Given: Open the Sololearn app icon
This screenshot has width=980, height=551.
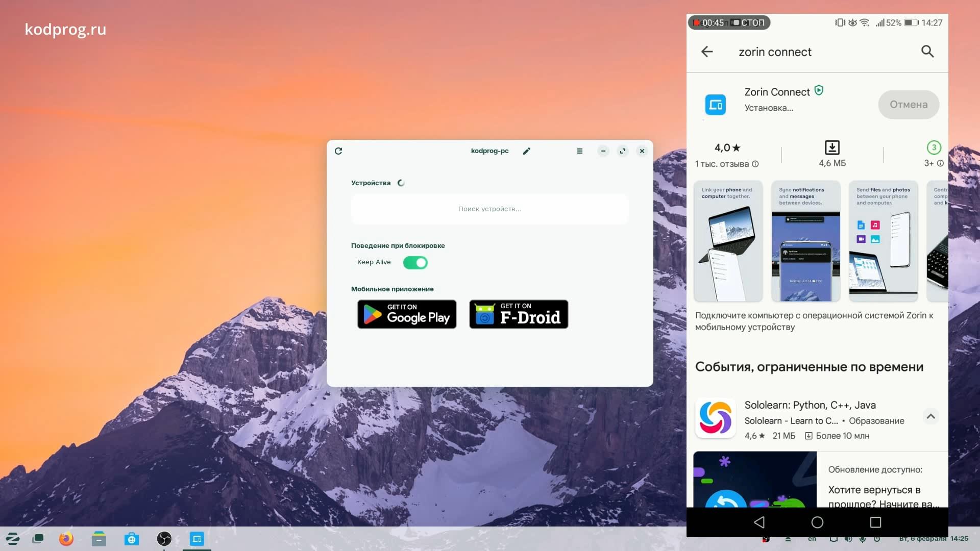Looking at the screenshot, I should pyautogui.click(x=715, y=418).
